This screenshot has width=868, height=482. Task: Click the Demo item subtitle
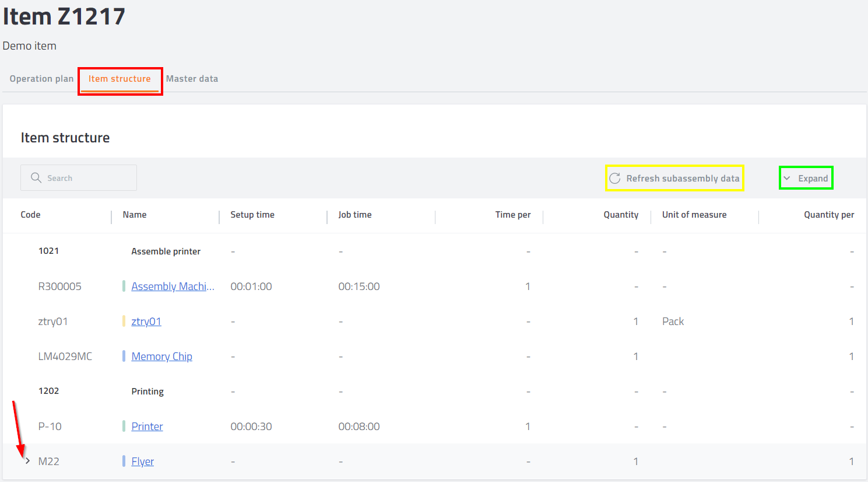30,46
